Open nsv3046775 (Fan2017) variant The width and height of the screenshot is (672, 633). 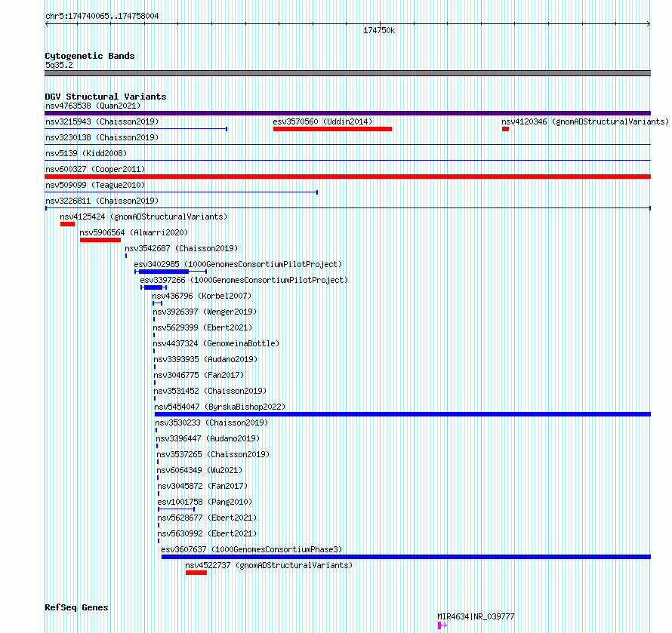[199, 375]
